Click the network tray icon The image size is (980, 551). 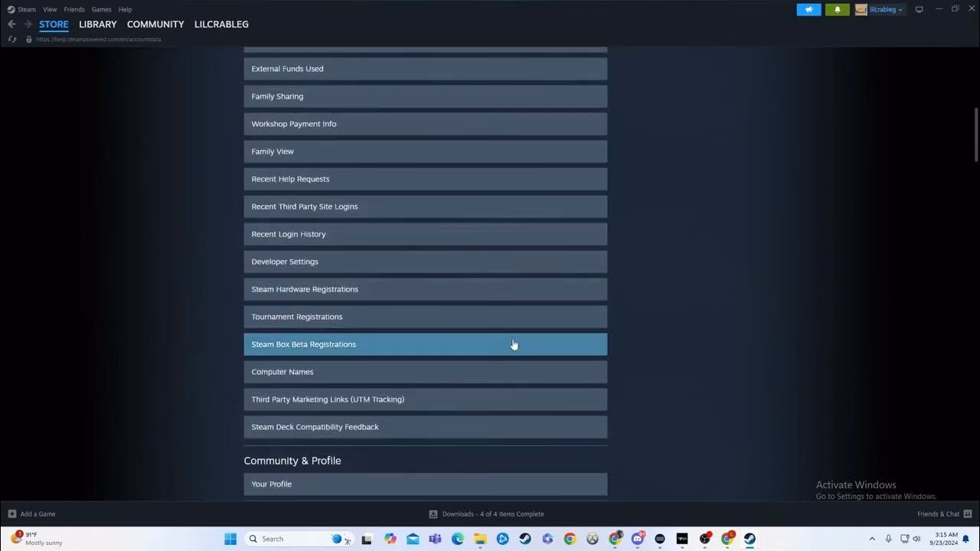[x=904, y=539]
